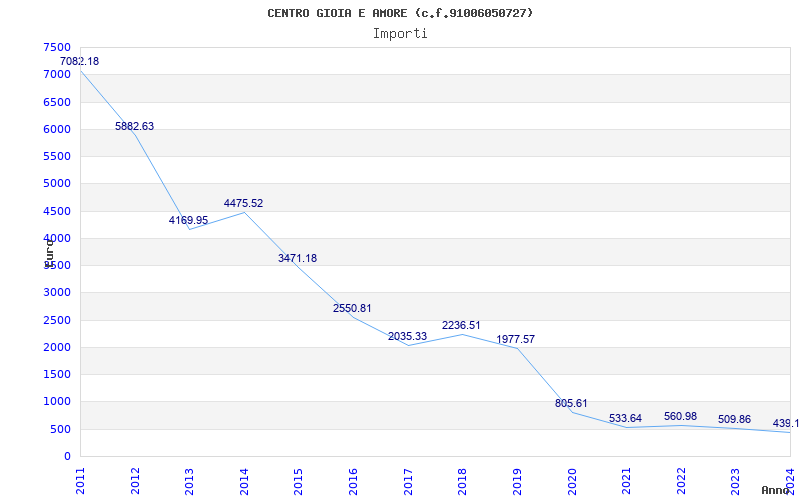The width and height of the screenshot is (800, 500).
Task: Click the 2012 x-axis label
Action: tap(135, 481)
